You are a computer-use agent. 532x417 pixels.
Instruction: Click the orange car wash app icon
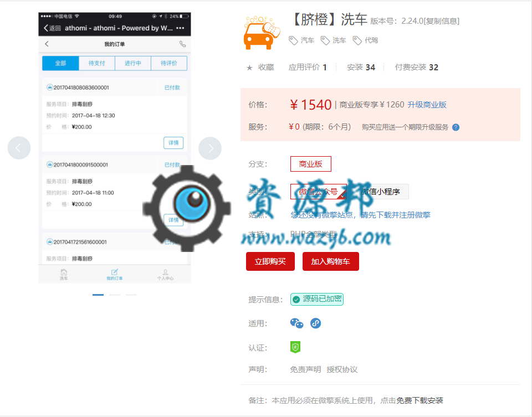pos(262,33)
